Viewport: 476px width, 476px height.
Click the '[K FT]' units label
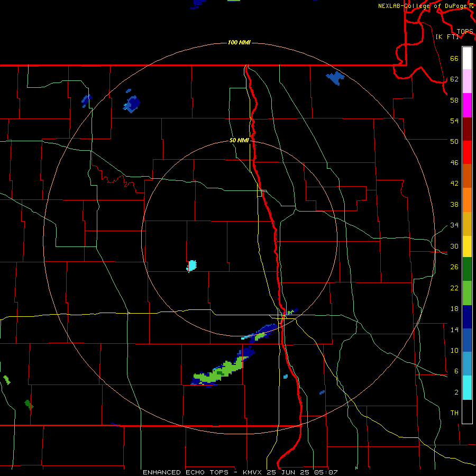coord(447,36)
